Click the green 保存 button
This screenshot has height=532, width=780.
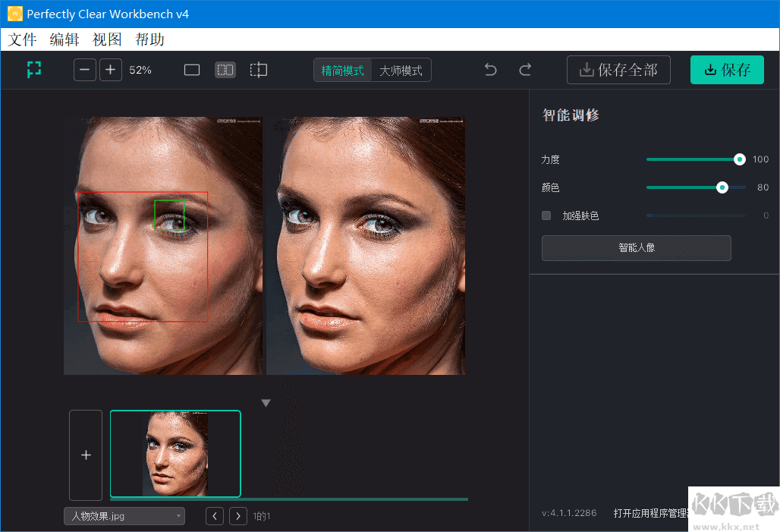tap(727, 70)
